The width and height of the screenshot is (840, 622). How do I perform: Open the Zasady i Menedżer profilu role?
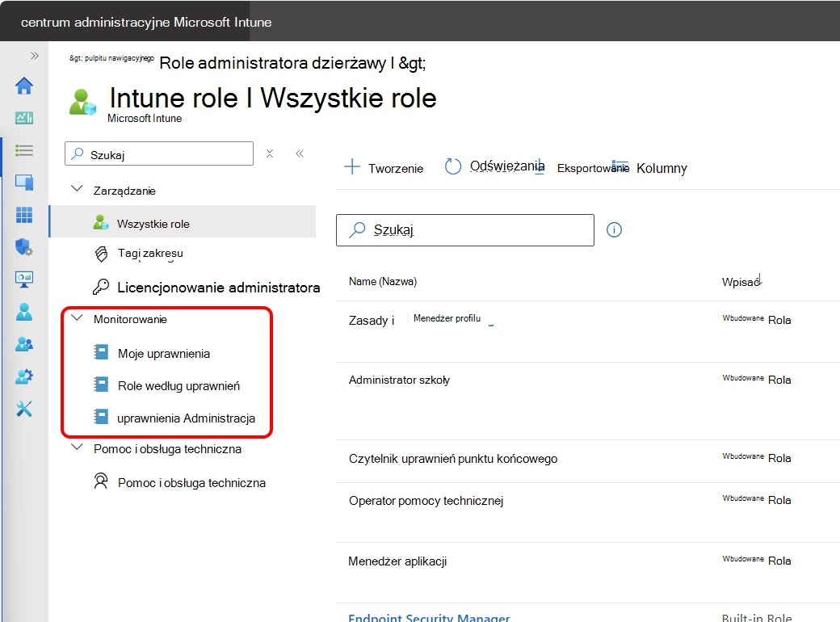click(x=414, y=320)
